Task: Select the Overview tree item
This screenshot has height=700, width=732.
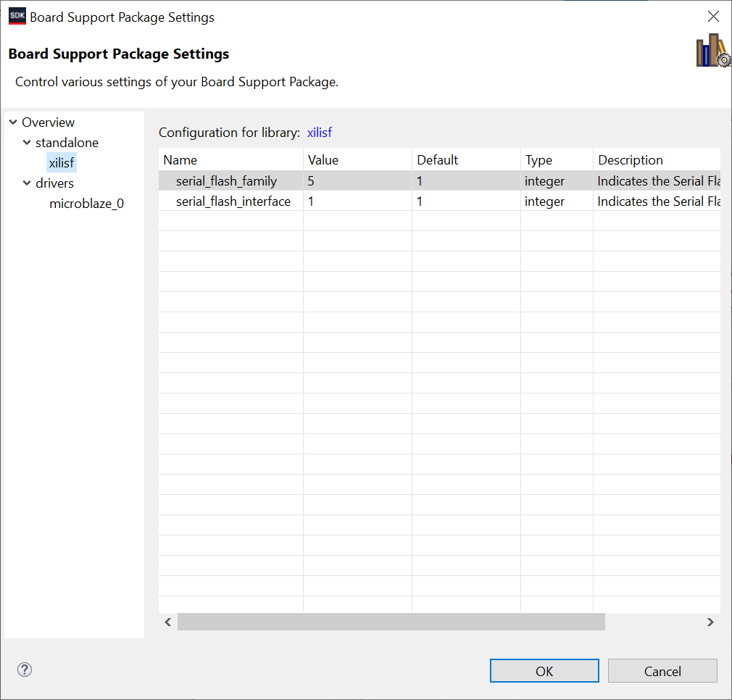Action: tap(48, 122)
